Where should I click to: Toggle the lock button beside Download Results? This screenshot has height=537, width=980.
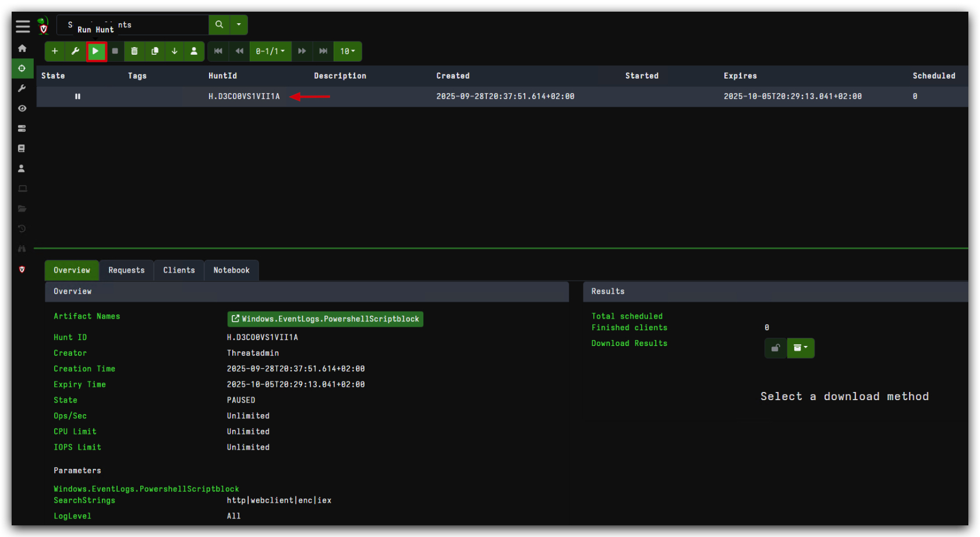coord(776,348)
